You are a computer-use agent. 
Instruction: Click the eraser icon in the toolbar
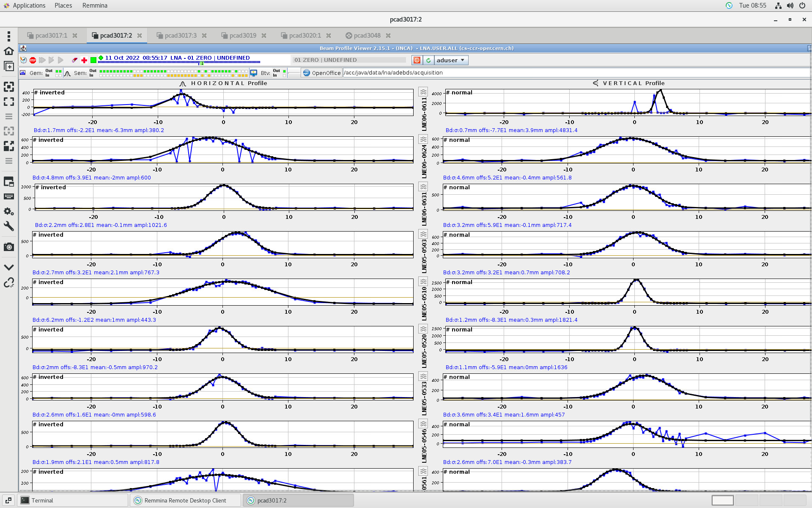[74, 60]
